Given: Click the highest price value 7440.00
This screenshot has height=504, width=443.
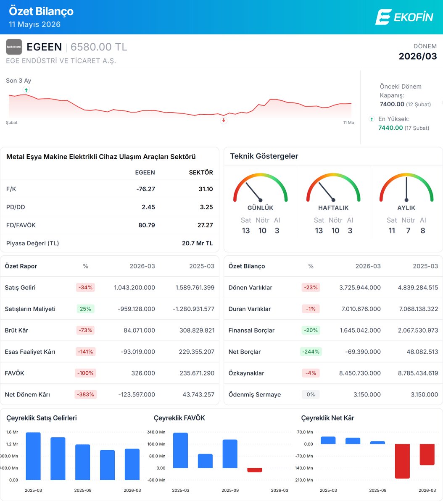Looking at the screenshot, I should coord(390,128).
